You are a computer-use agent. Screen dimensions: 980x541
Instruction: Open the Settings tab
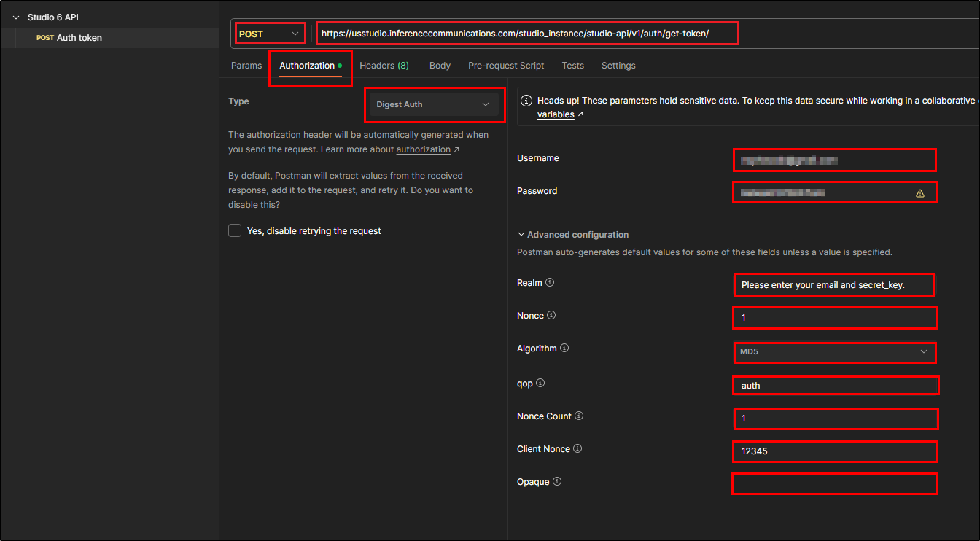(618, 66)
